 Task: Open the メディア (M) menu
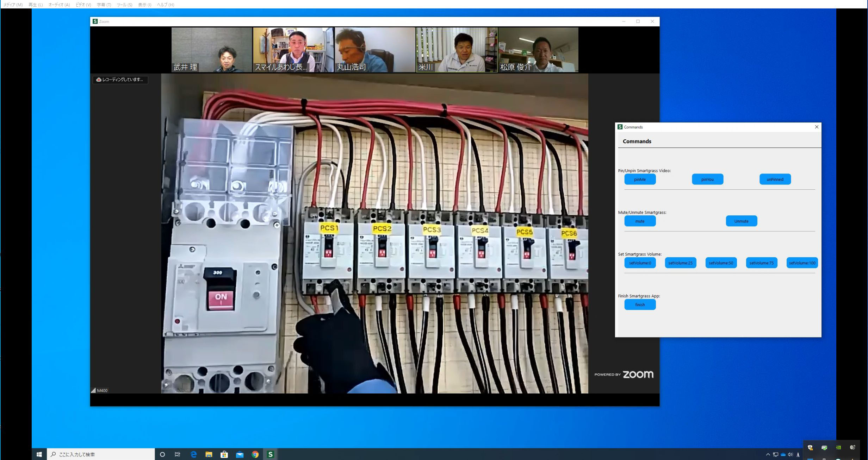13,5
